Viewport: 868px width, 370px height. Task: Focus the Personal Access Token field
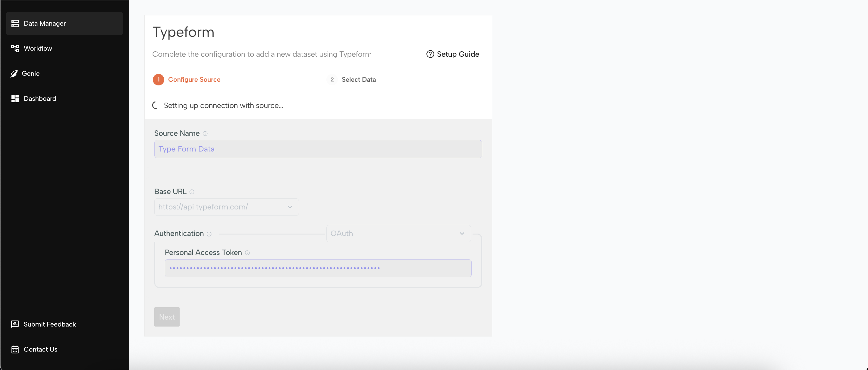318,268
